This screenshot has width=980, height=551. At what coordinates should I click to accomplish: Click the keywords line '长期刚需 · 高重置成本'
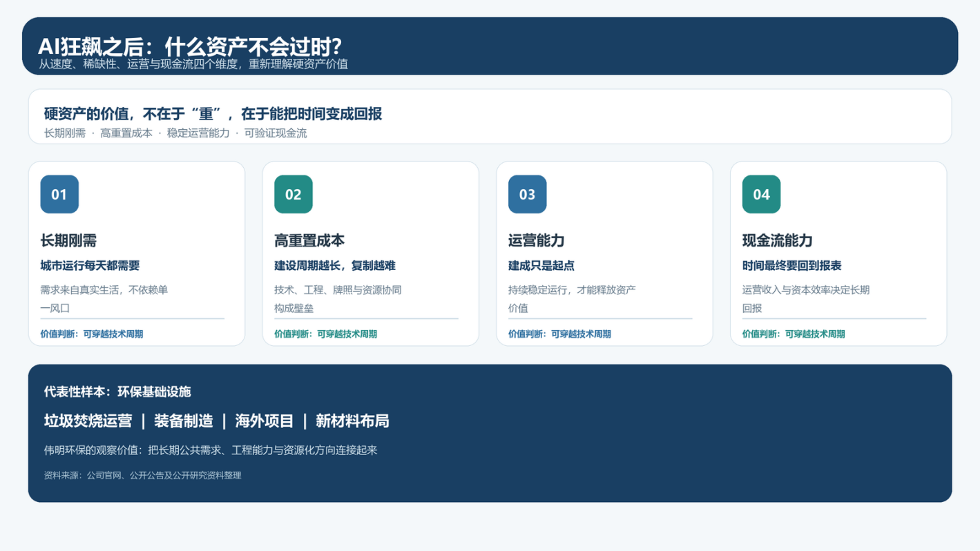[x=175, y=133]
